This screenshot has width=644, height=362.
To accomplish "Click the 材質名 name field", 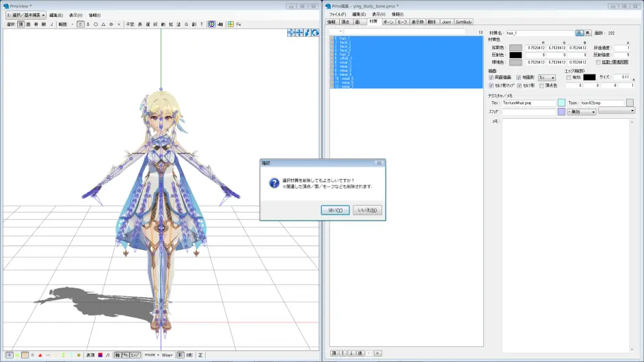I will coord(539,33).
